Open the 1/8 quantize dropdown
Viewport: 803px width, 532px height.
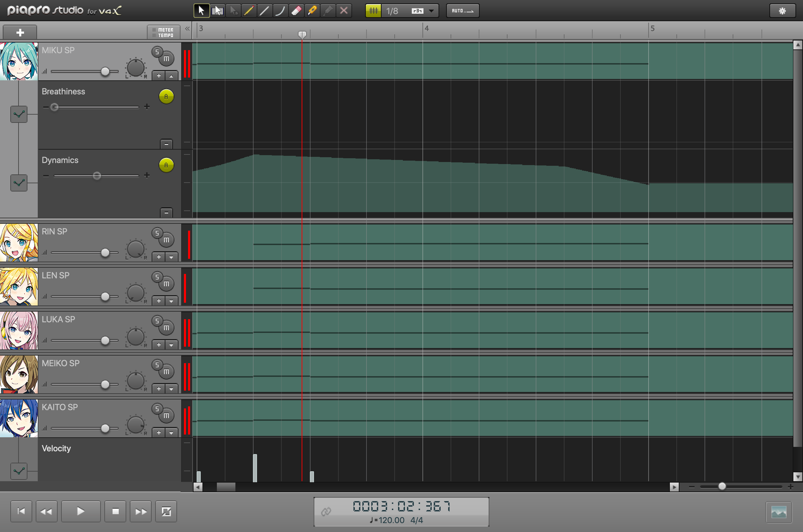[431, 11]
